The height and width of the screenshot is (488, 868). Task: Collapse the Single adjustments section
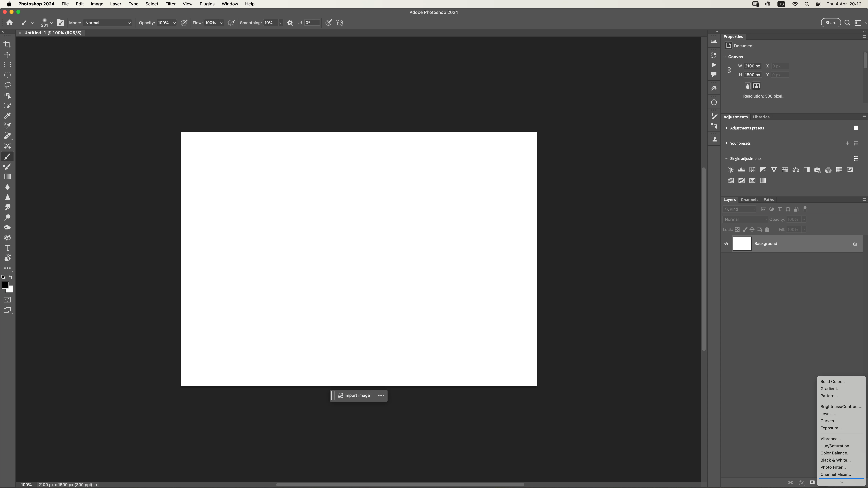pyautogui.click(x=726, y=159)
